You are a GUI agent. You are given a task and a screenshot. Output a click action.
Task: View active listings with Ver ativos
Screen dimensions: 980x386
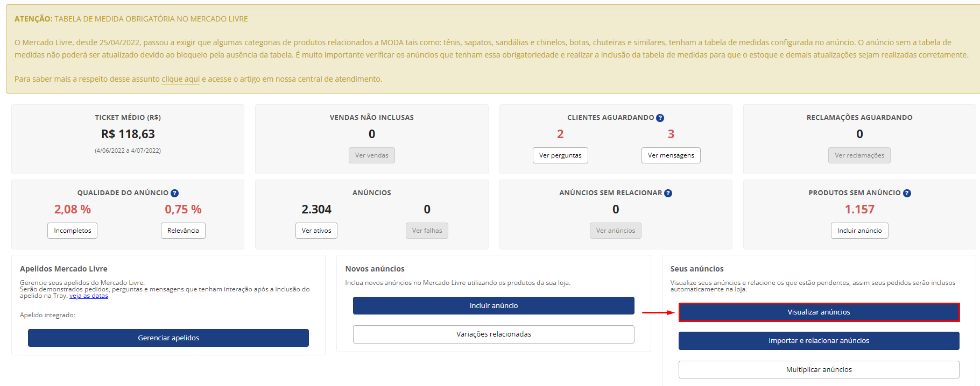coord(316,231)
